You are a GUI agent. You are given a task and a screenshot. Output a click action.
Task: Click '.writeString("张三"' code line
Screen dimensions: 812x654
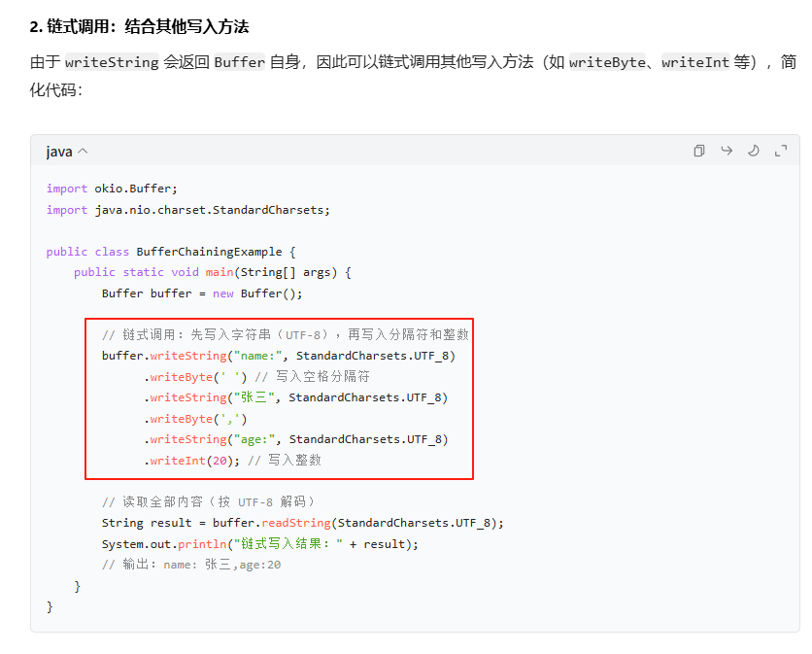[295, 397]
